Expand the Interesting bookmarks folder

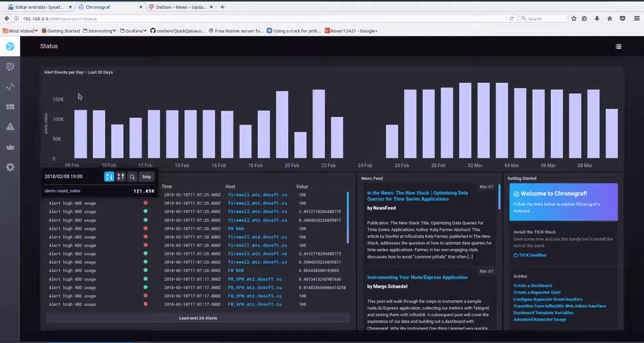(99, 31)
